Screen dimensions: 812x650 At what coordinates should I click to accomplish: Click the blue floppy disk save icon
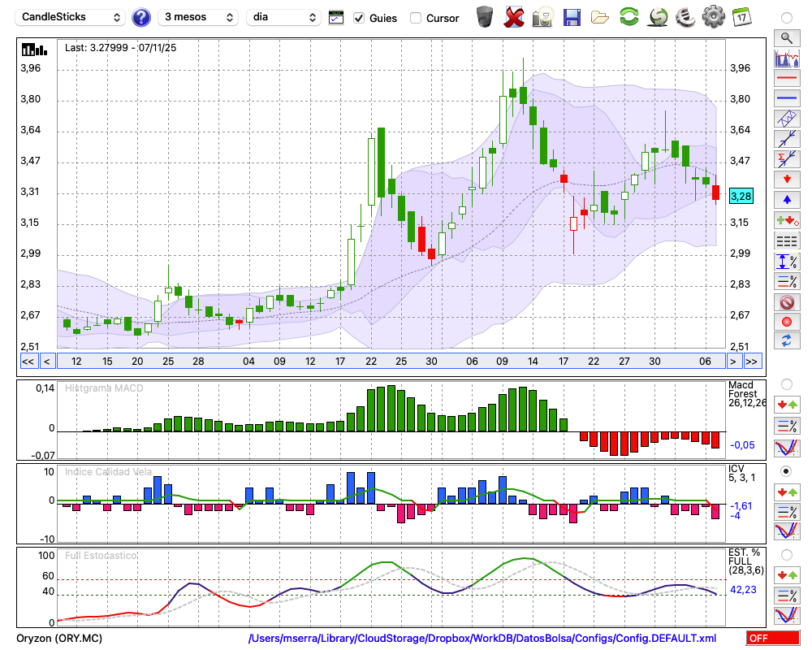coord(572,17)
